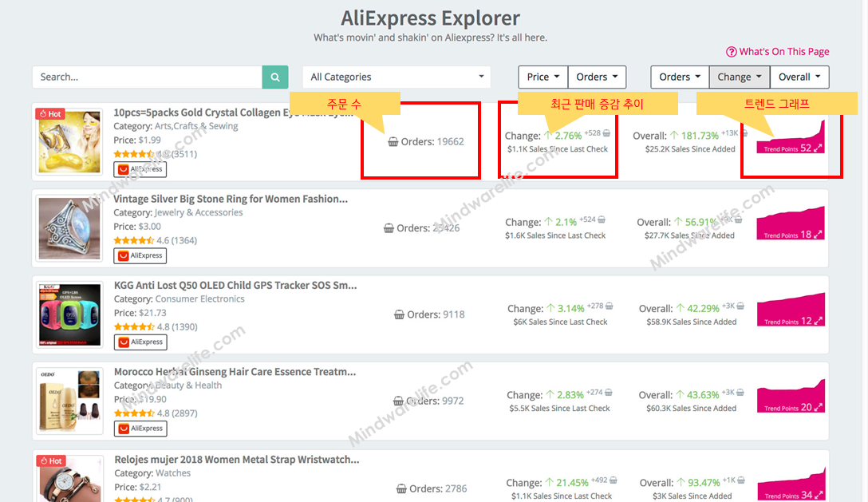Click the Change 21.45% value
868x502 pixels.
[x=572, y=483]
